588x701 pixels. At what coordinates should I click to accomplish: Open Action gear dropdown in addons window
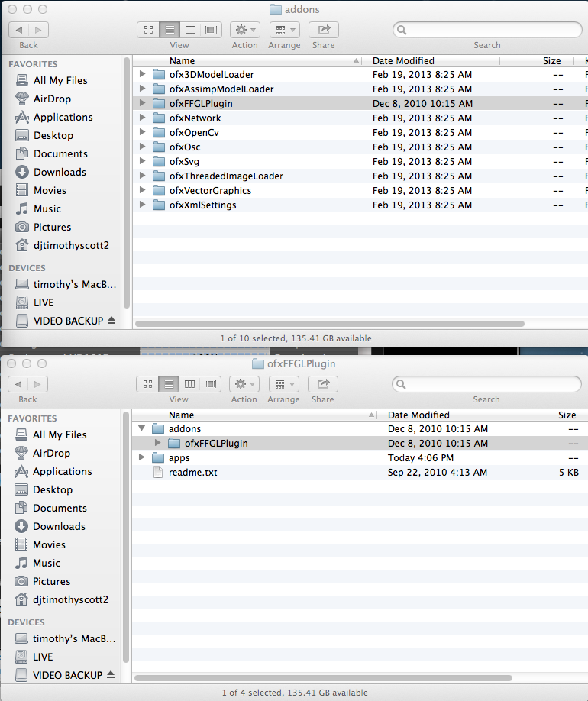[244, 30]
